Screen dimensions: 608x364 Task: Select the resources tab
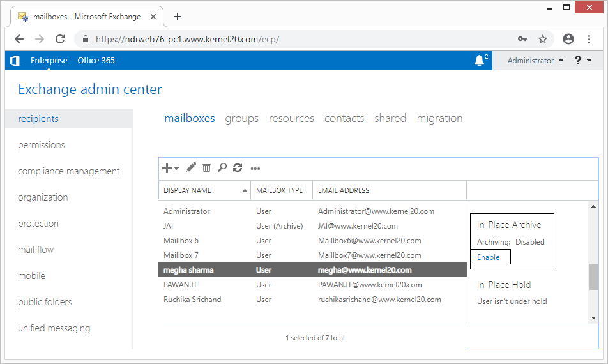[292, 118]
